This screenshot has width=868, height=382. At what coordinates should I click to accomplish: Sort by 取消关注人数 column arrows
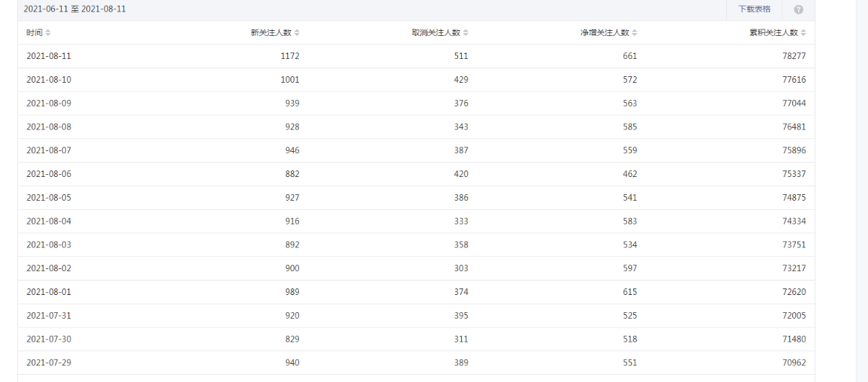[465, 33]
